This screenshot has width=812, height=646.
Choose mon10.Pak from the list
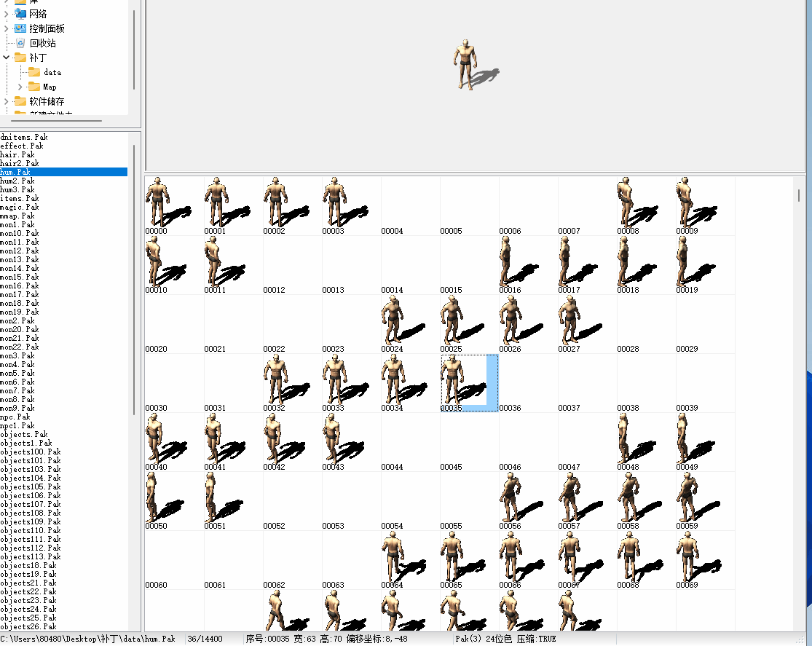point(20,234)
